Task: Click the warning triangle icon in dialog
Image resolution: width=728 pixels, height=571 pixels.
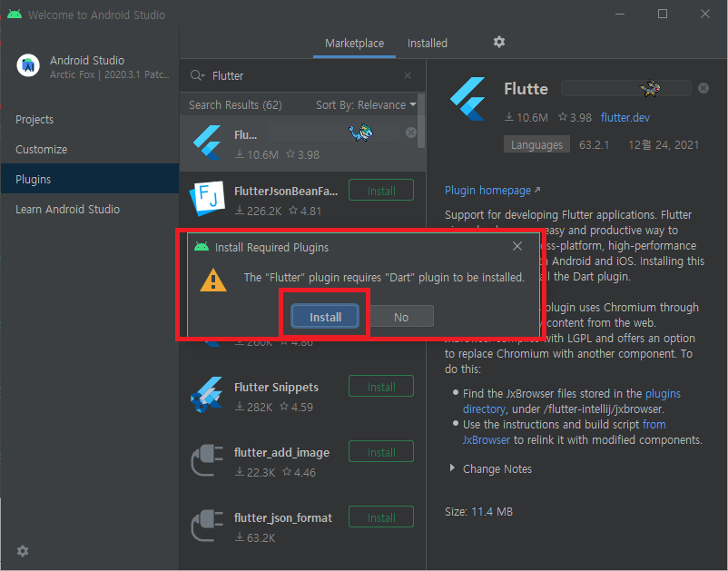Action: (x=213, y=281)
